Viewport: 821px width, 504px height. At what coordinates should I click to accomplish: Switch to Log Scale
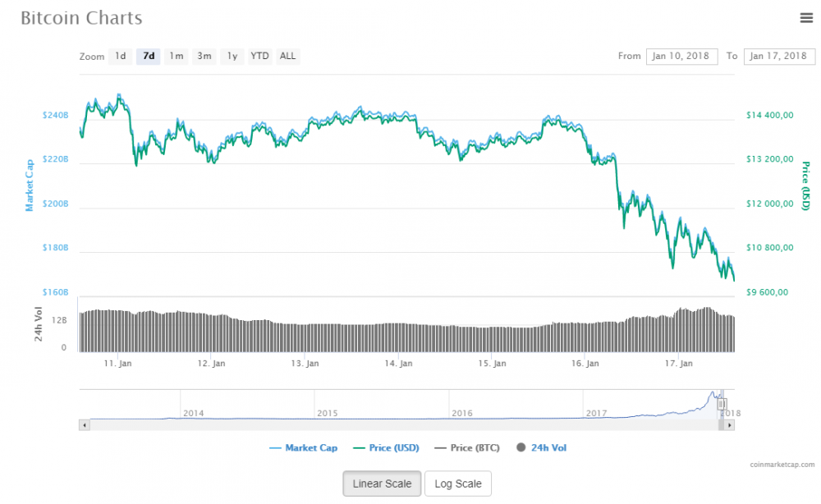coord(457,483)
